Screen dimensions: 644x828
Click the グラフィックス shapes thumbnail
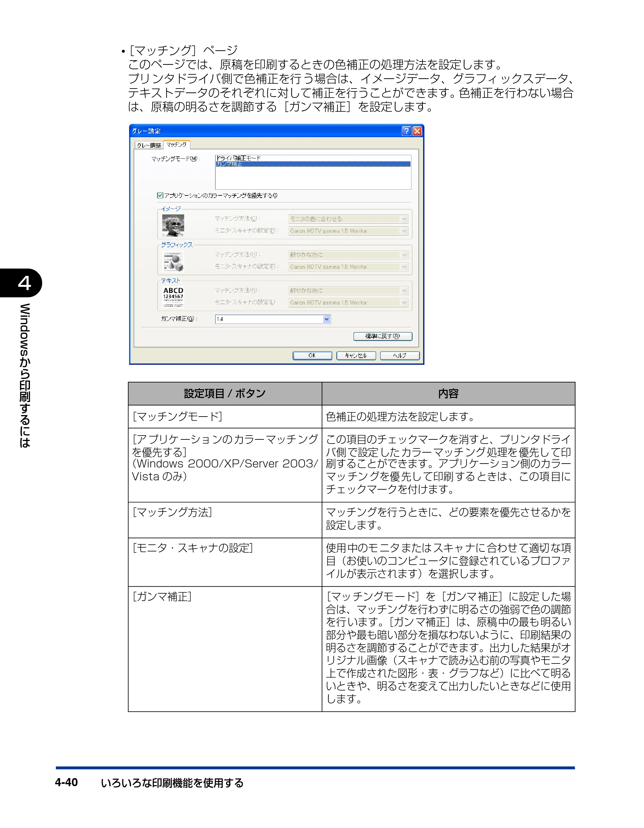pyautogui.click(x=173, y=261)
